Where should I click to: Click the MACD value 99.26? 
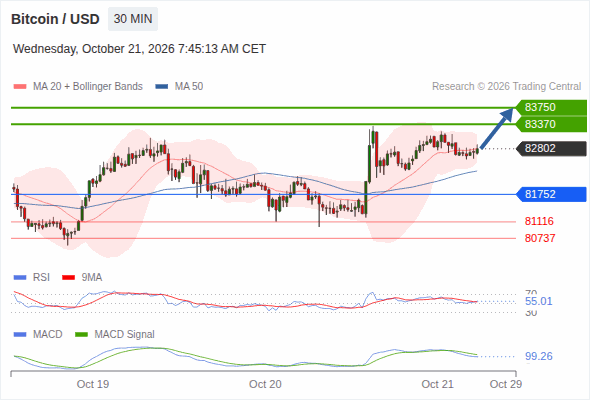pos(539,356)
